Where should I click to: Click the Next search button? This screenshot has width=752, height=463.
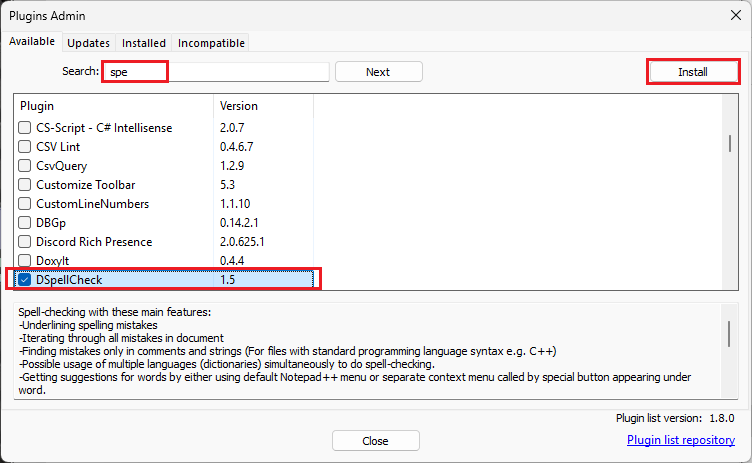click(378, 72)
